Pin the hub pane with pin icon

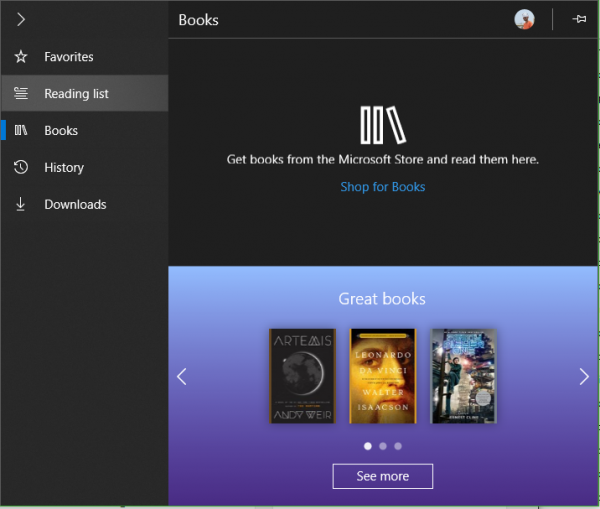tap(579, 19)
